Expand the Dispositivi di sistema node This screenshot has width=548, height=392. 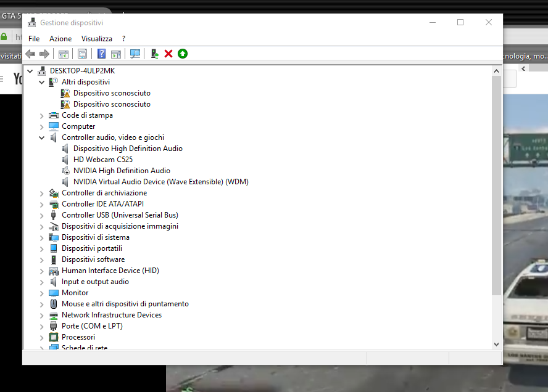tap(41, 238)
